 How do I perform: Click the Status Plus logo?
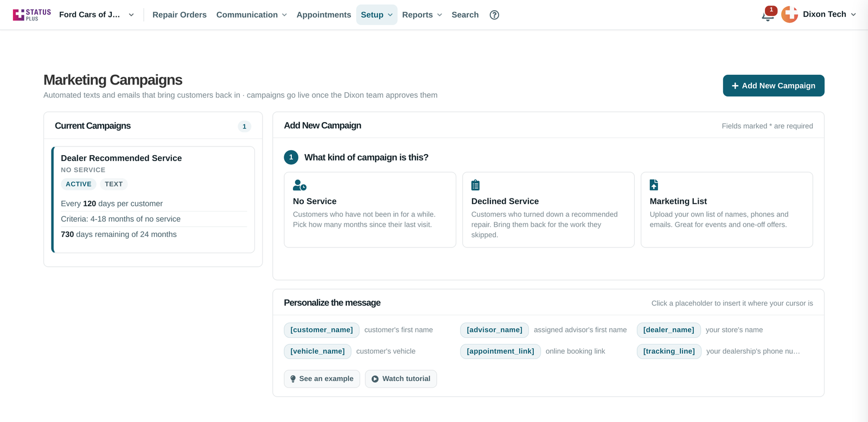pyautogui.click(x=32, y=15)
